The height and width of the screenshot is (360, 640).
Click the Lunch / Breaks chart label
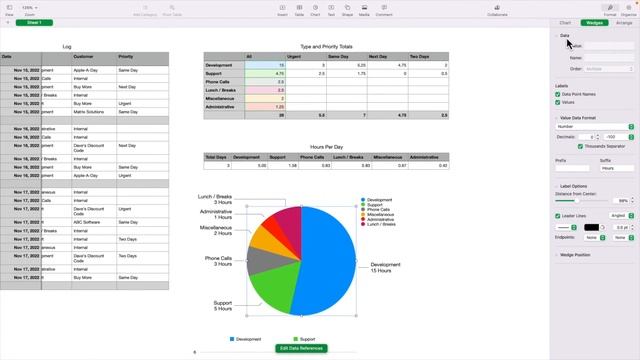click(x=215, y=199)
